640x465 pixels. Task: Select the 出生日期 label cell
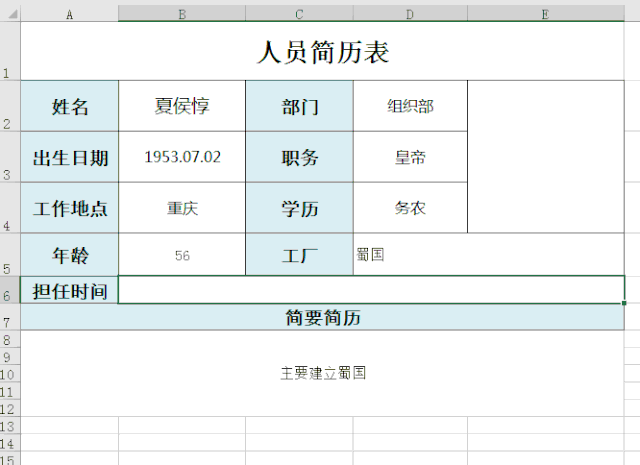coord(69,157)
